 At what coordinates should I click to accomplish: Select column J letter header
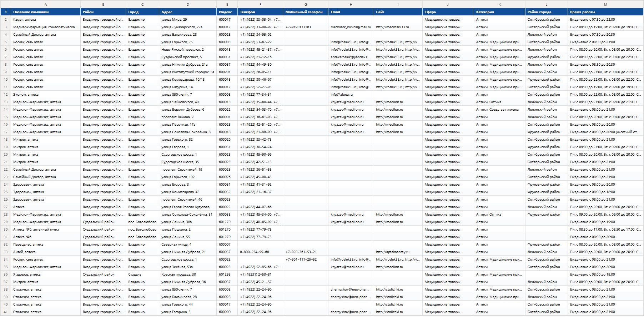coord(448,4)
